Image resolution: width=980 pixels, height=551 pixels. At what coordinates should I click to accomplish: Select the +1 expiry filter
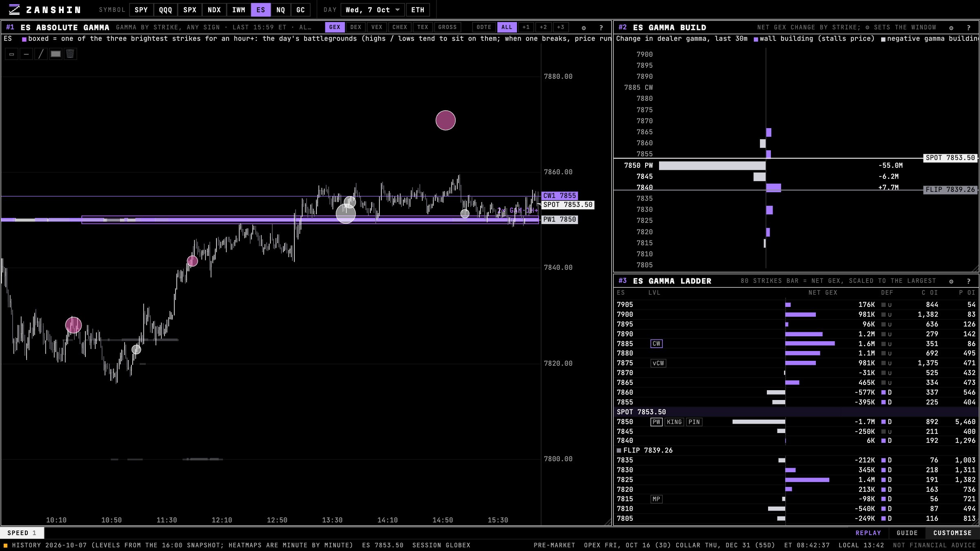point(526,27)
